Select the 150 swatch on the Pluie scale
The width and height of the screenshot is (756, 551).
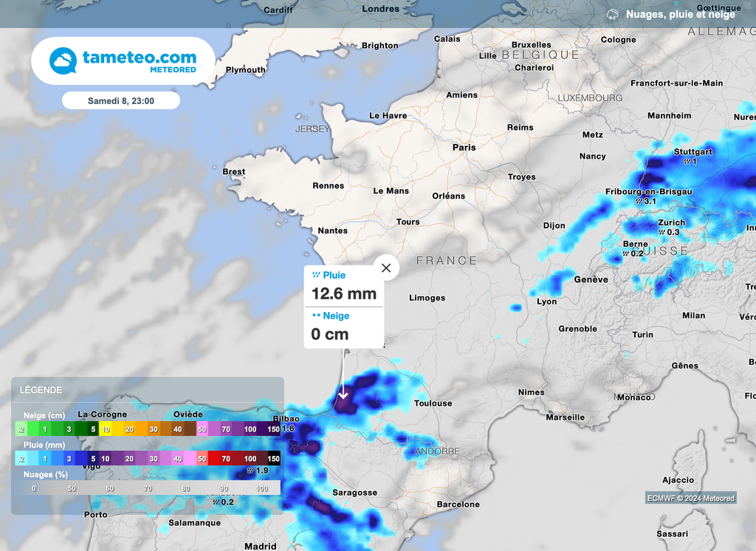(x=273, y=459)
